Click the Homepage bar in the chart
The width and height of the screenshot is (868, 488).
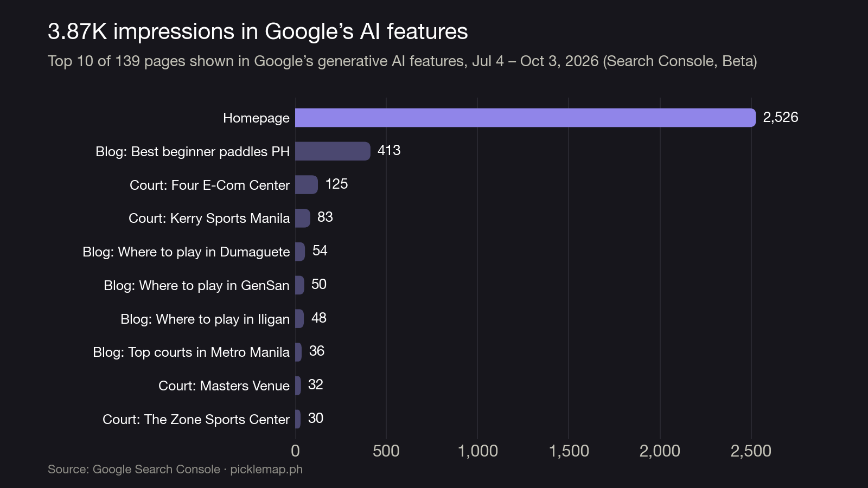click(525, 118)
